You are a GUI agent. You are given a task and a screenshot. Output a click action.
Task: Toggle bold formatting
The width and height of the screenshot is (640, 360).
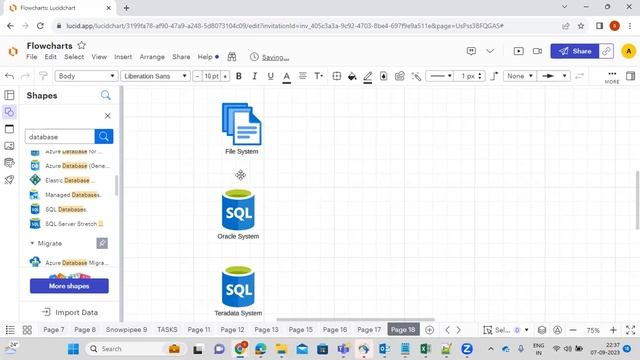239,76
